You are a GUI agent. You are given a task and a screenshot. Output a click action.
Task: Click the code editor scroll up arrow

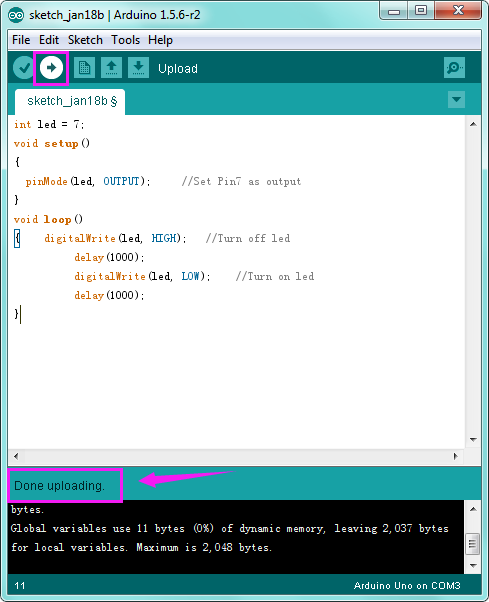473,124
